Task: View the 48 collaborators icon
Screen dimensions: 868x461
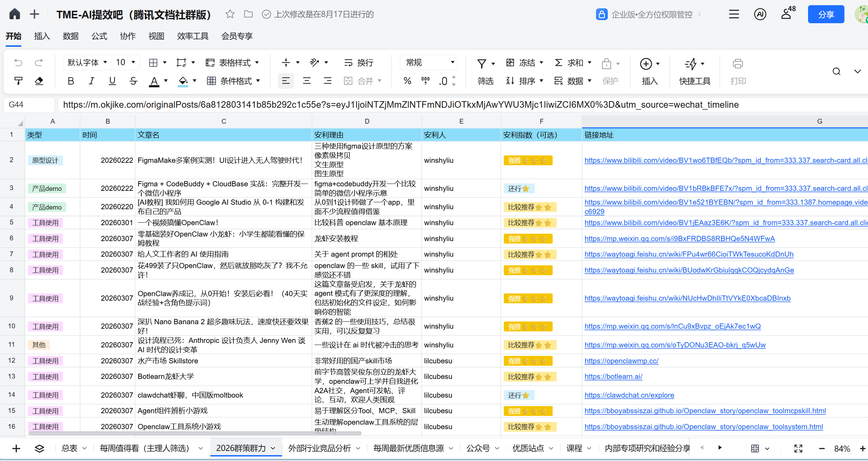Action: [x=788, y=14]
